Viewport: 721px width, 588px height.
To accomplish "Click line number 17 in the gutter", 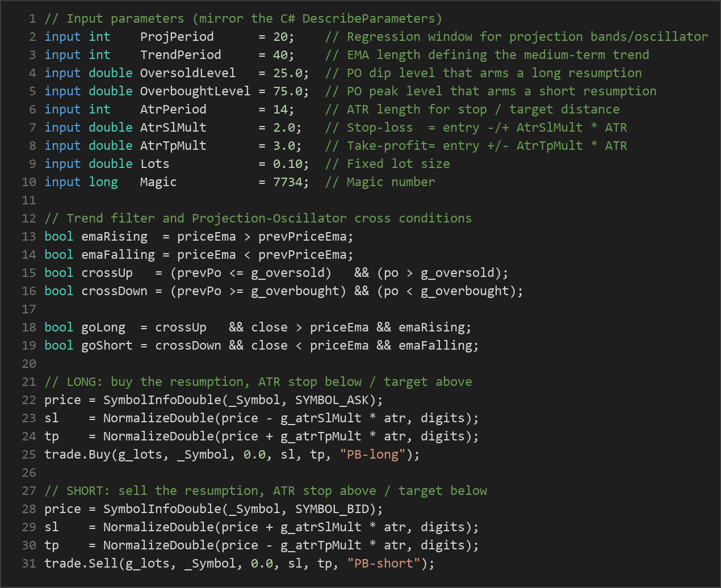I will pos(29,309).
